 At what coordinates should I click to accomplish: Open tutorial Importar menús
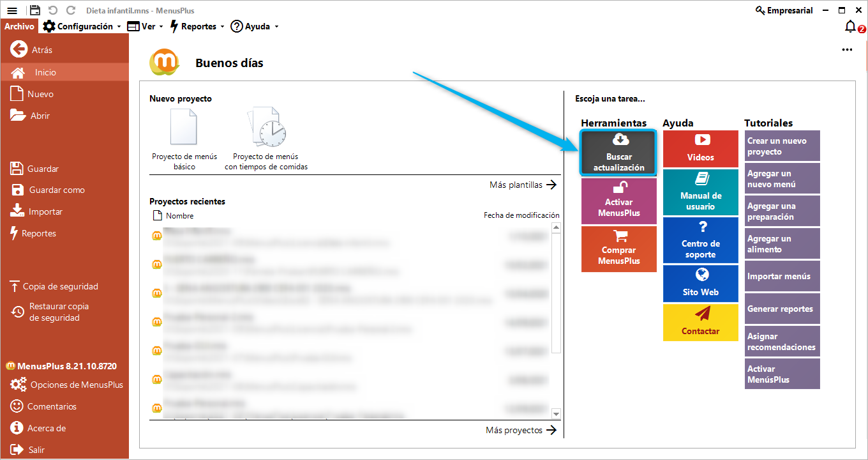tap(782, 277)
